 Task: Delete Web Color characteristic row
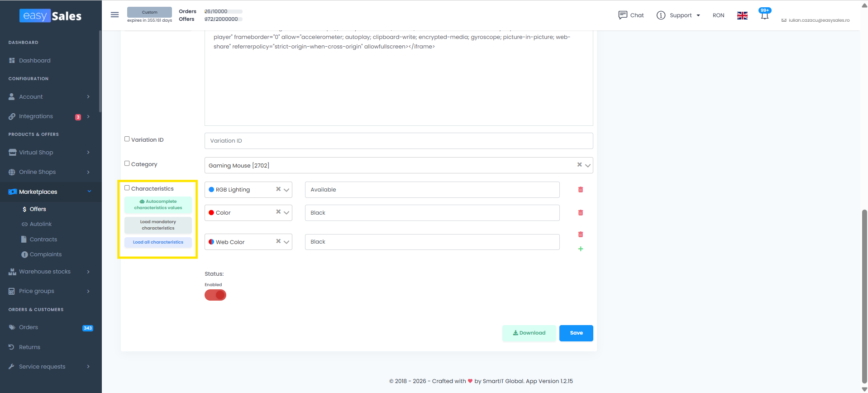tap(581, 235)
